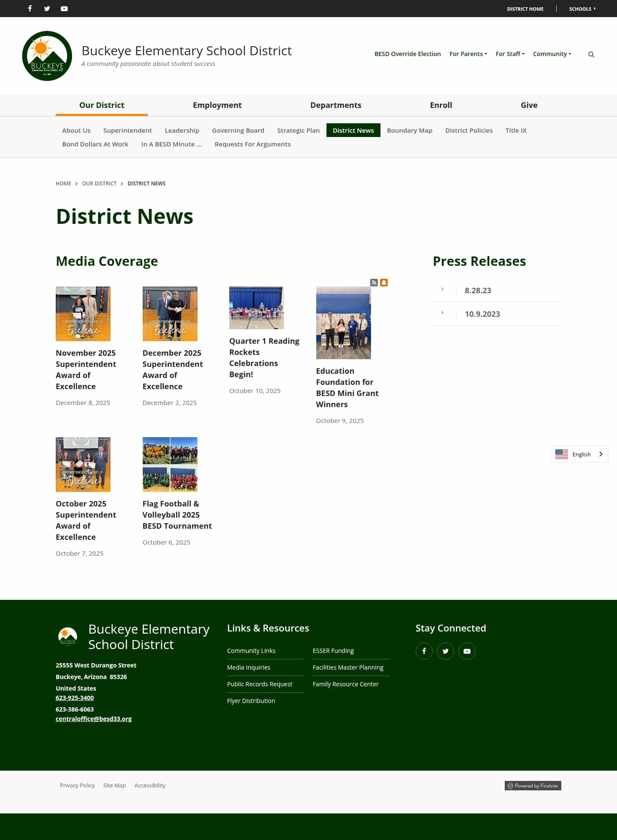Open the Facebook icon in top bar
Viewport: 617px width, 840px height.
pos(30,9)
